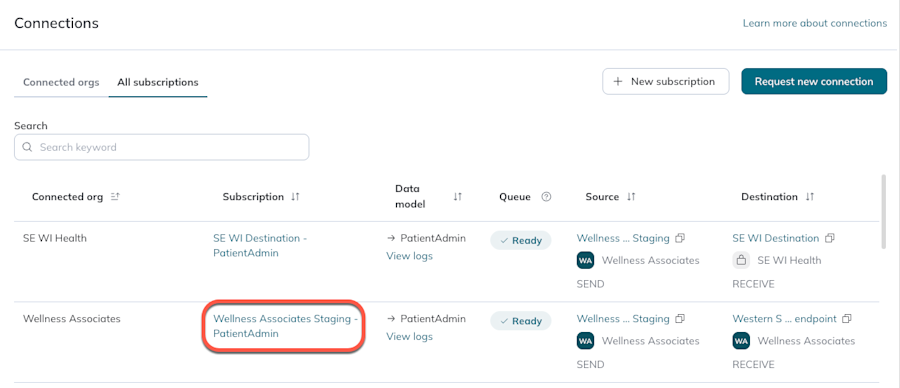Click SE WI Health text under destination
Image resolution: width=900 pixels, height=388 pixels.
click(789, 260)
